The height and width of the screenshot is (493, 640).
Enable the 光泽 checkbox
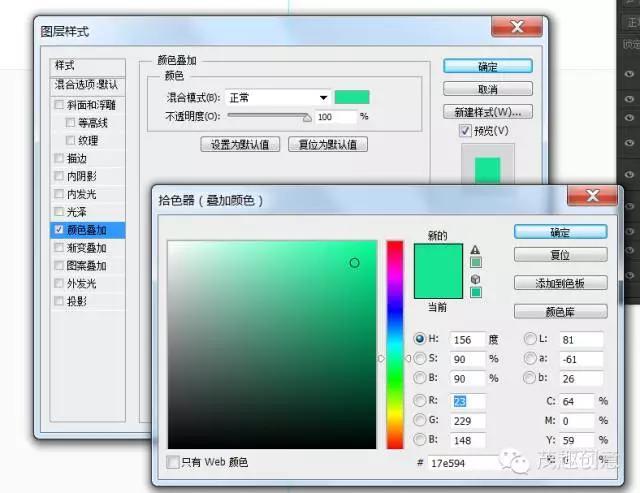tap(59, 212)
